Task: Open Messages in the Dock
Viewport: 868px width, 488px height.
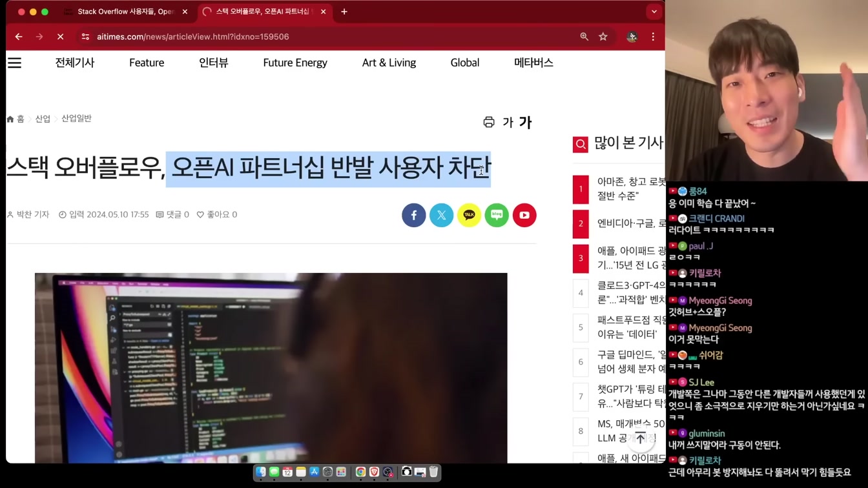Action: [x=274, y=472]
